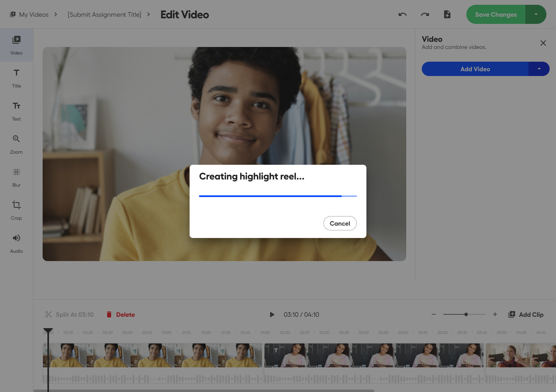The height and width of the screenshot is (392, 556).
Task: Play the video from the timeline
Action: (272, 315)
